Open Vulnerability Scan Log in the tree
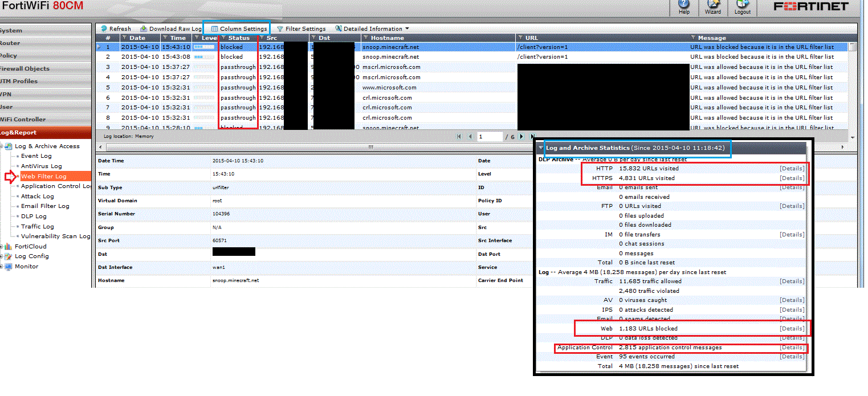This screenshot has height=396, width=868. click(56, 236)
